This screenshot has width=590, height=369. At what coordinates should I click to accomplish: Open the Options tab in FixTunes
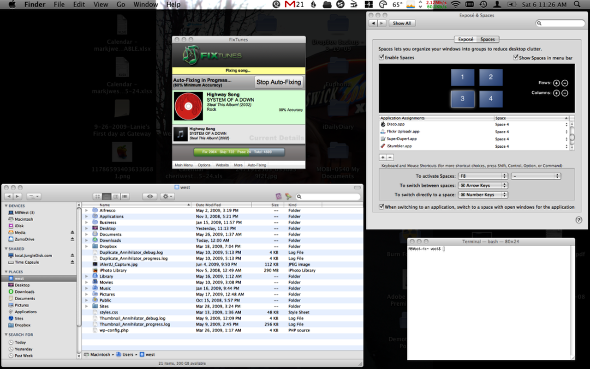[204, 165]
